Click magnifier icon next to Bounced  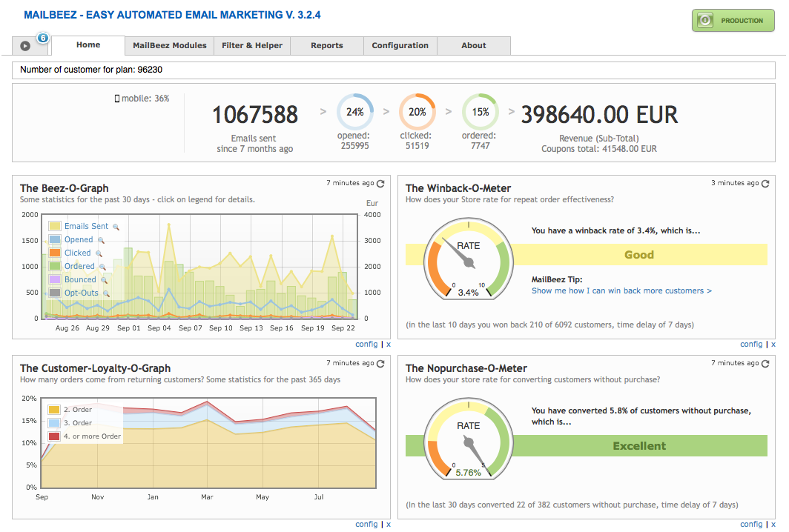click(x=104, y=281)
